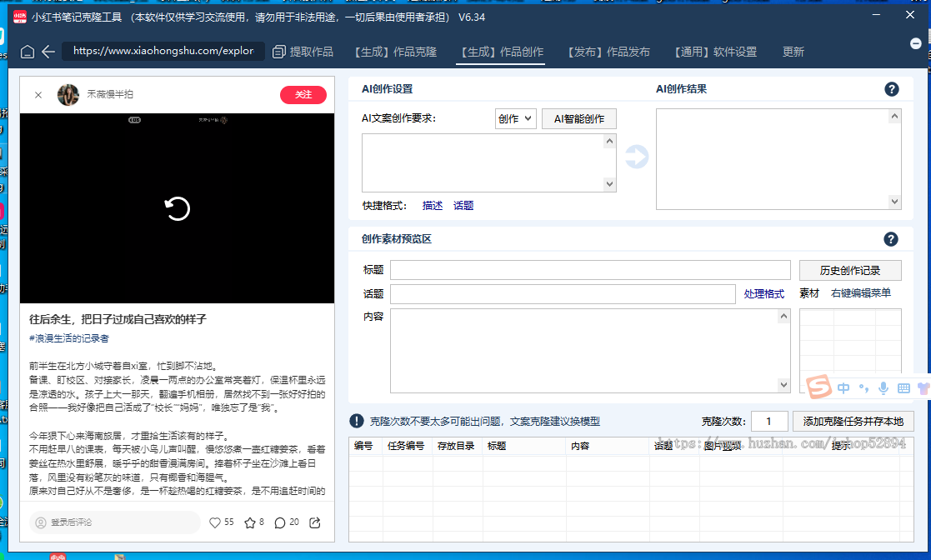Click 登录后评论 comment box
The height and width of the screenshot is (560, 931).
click(114, 522)
